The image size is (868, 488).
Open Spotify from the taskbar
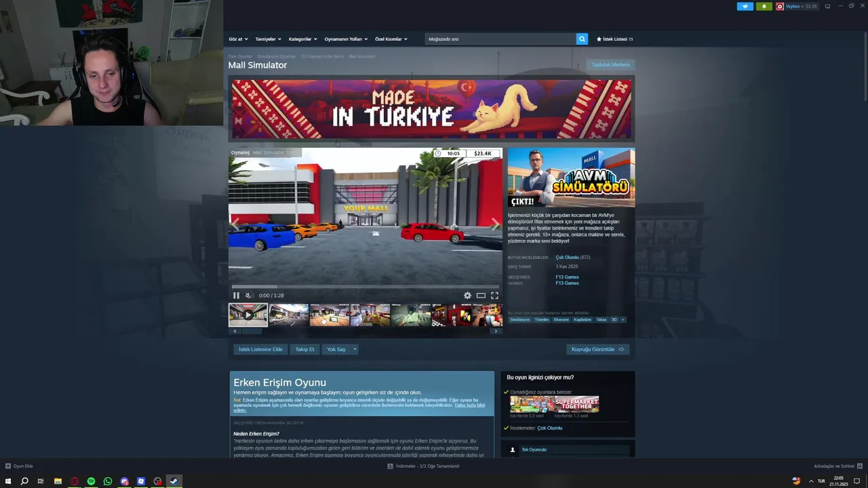tap(91, 481)
